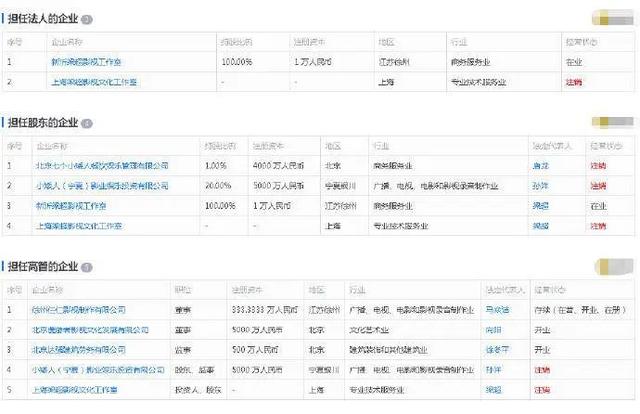Open the 北京达…建筑劳务有限公司 link
The image size is (640, 414).
pos(79,350)
